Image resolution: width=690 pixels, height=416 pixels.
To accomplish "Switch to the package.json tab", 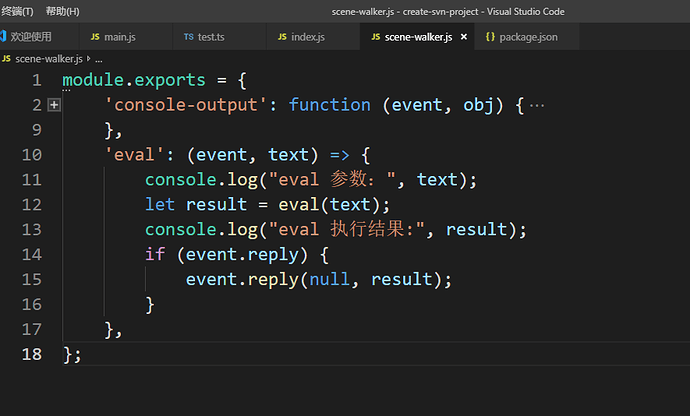I will (x=528, y=37).
